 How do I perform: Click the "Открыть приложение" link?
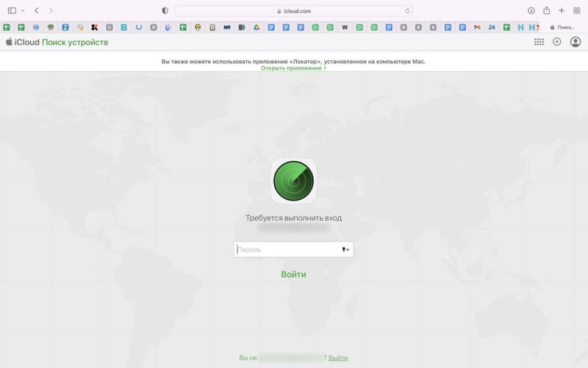(293, 68)
